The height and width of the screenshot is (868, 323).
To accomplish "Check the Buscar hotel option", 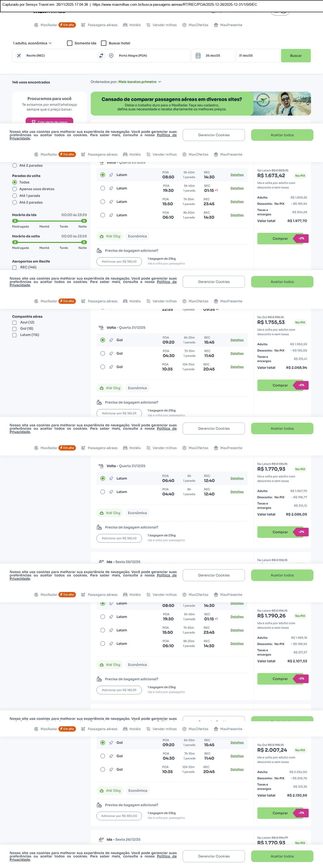I will click(104, 43).
